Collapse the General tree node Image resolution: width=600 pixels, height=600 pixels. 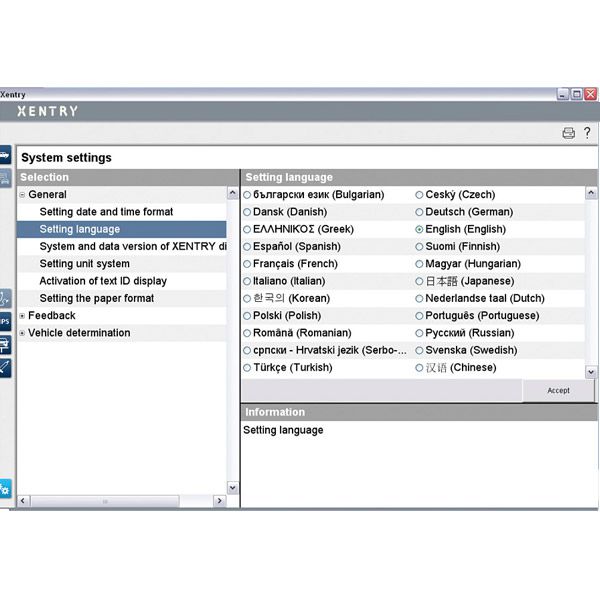tap(22, 195)
